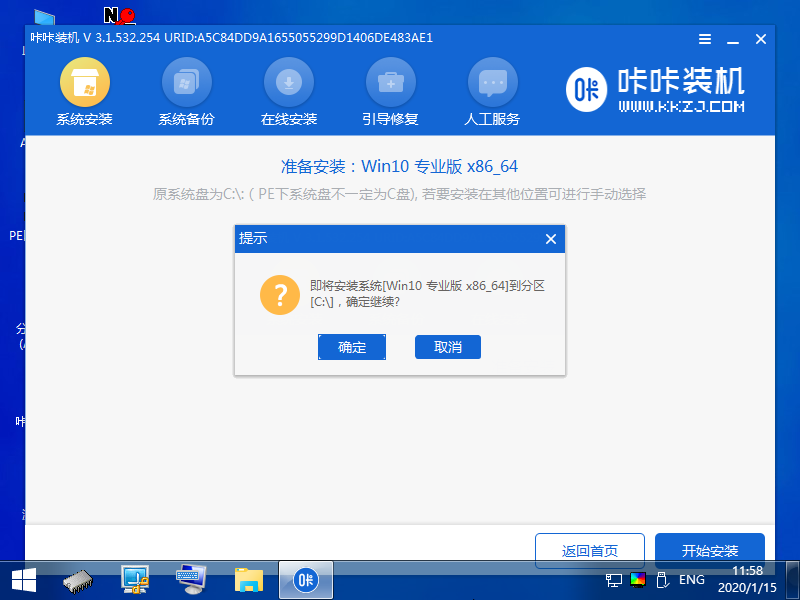Click the ENG language indicator

tap(691, 579)
